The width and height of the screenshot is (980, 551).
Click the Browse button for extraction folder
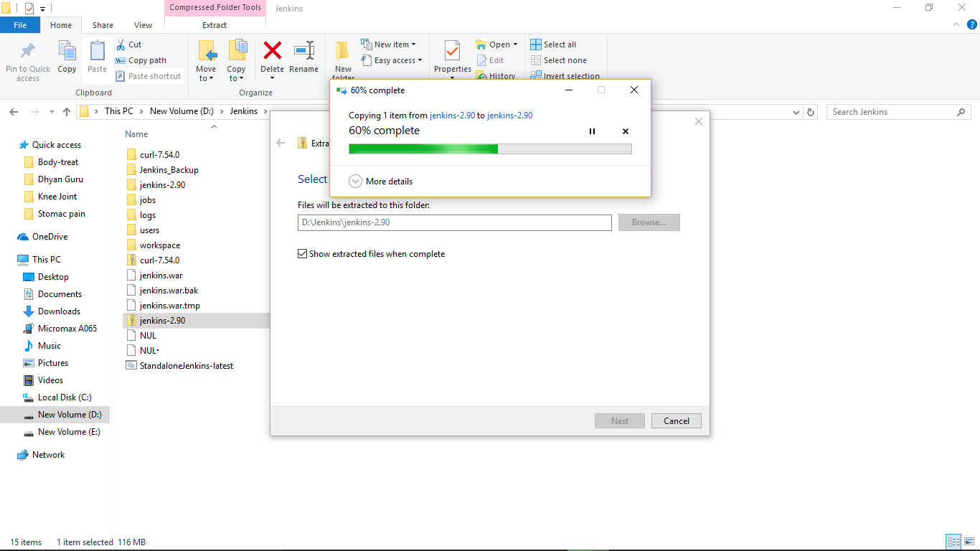coord(648,222)
